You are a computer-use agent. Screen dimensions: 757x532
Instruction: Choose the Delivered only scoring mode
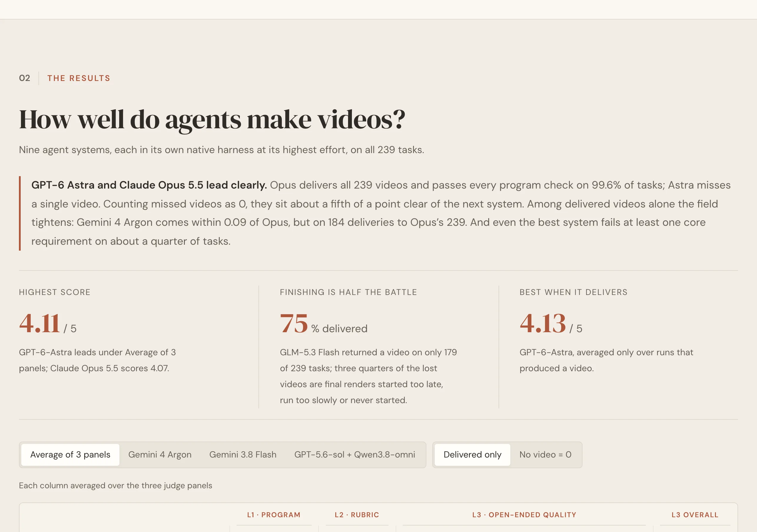[x=472, y=455]
